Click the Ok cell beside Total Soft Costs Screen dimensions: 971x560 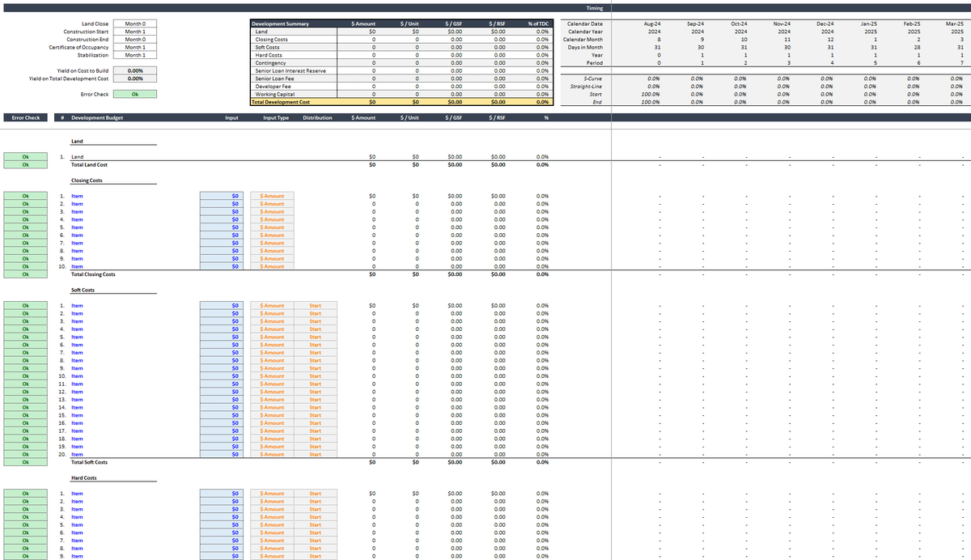click(25, 462)
